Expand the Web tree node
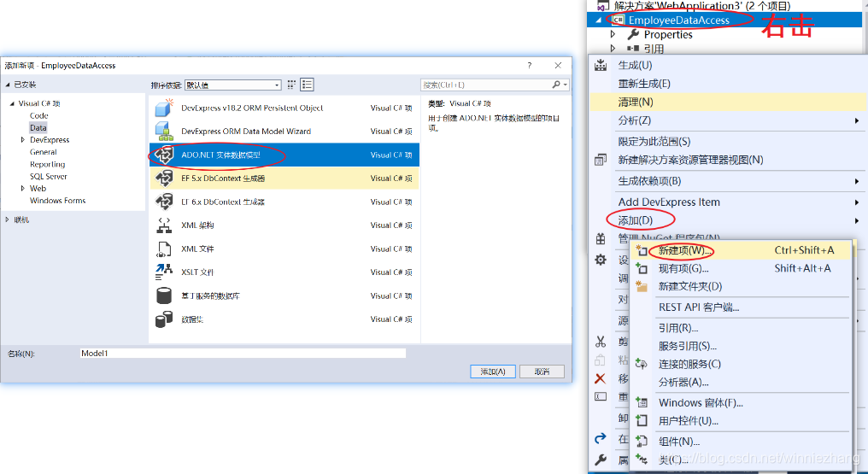Viewport: 868px width, 474px height. pyautogui.click(x=22, y=189)
